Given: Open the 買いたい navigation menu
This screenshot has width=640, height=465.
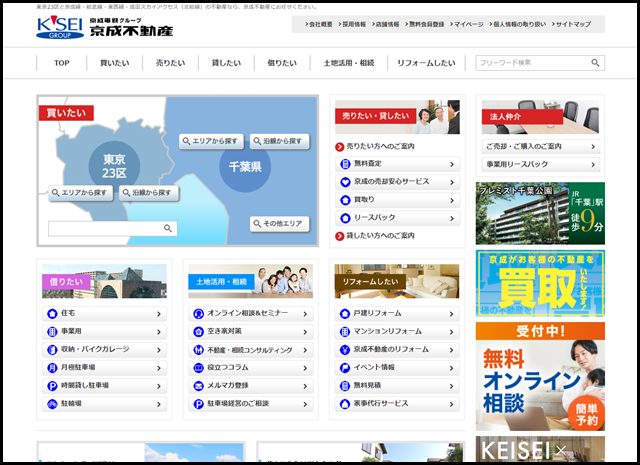Looking at the screenshot, I should coord(115,63).
